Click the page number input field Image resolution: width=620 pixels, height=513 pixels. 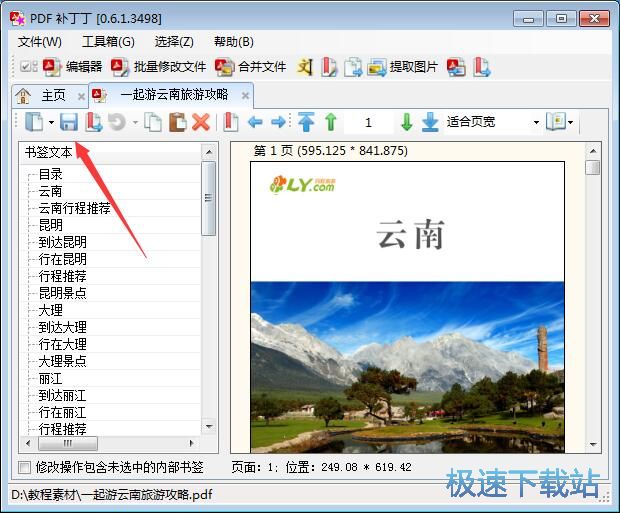click(x=369, y=123)
